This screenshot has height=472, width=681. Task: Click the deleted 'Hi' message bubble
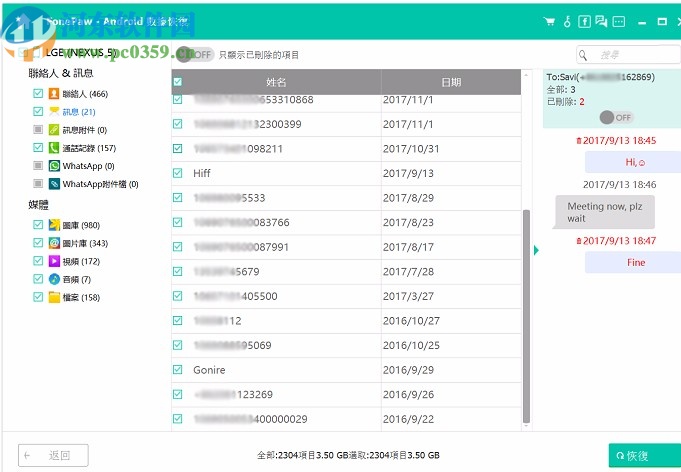click(633, 162)
